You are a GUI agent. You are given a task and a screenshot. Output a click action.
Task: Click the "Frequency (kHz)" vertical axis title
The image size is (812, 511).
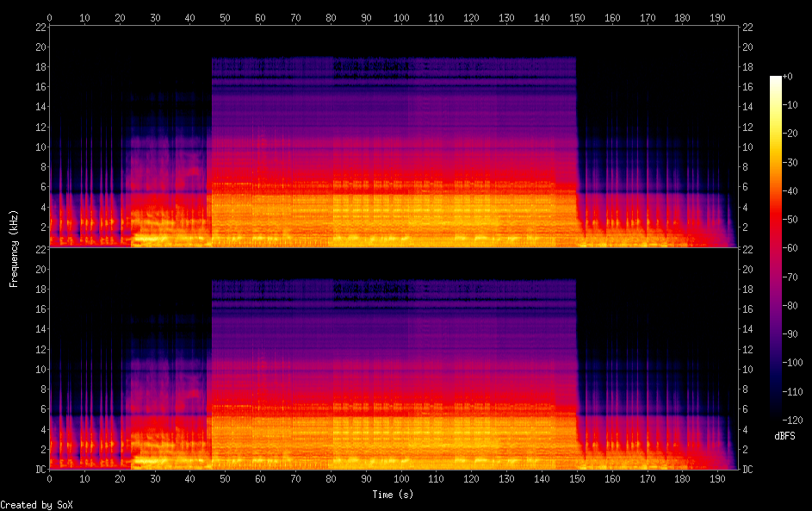point(14,249)
